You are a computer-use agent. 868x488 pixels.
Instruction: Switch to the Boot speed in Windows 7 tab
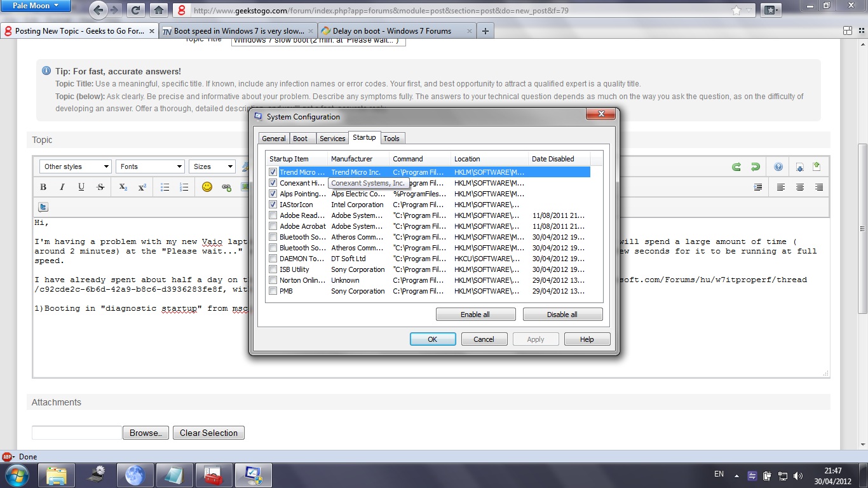click(238, 30)
